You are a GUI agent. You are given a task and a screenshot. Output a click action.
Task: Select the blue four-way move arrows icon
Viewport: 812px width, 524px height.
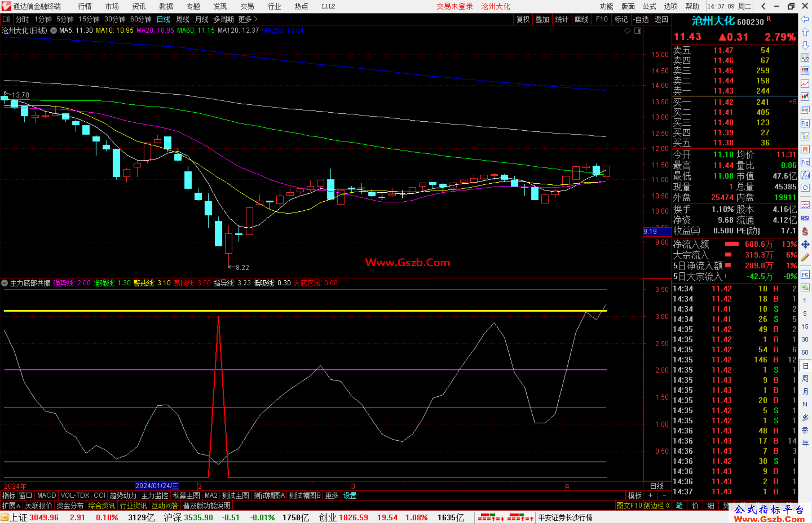(x=805, y=245)
